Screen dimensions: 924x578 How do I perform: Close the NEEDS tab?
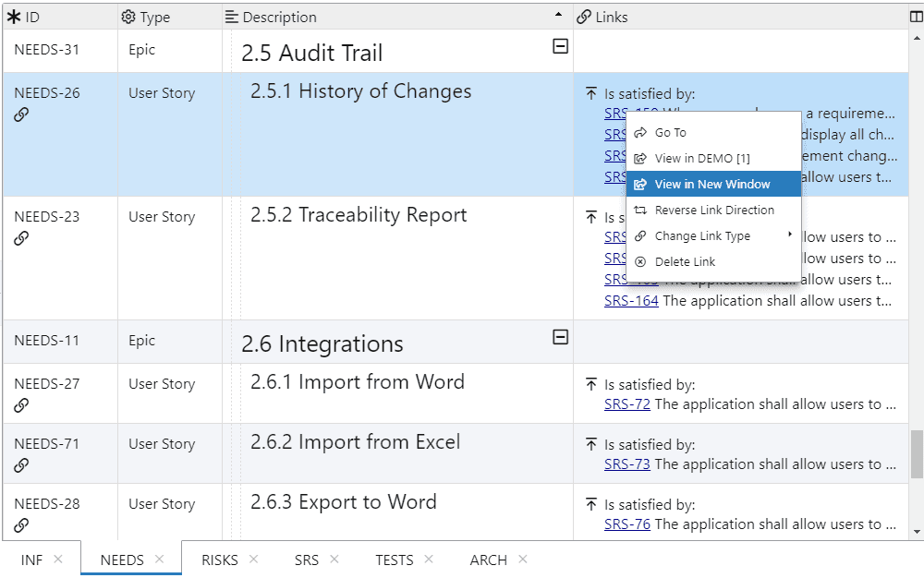coord(160,559)
